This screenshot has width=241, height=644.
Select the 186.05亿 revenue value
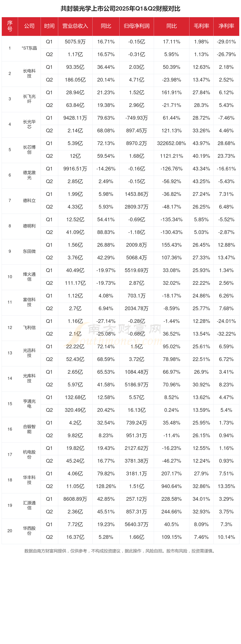[x=75, y=80]
